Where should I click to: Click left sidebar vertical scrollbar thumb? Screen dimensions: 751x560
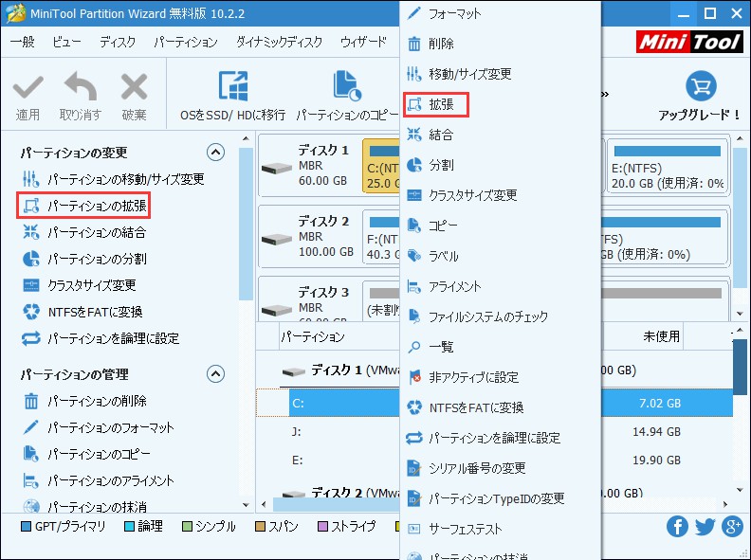[246, 224]
